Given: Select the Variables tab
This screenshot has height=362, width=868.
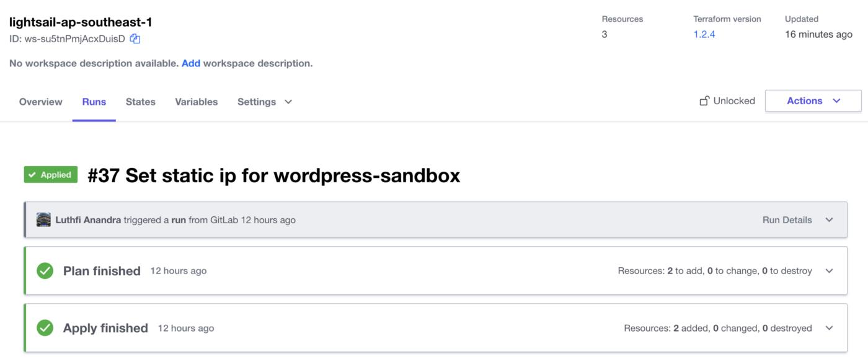Looking at the screenshot, I should click(x=196, y=102).
